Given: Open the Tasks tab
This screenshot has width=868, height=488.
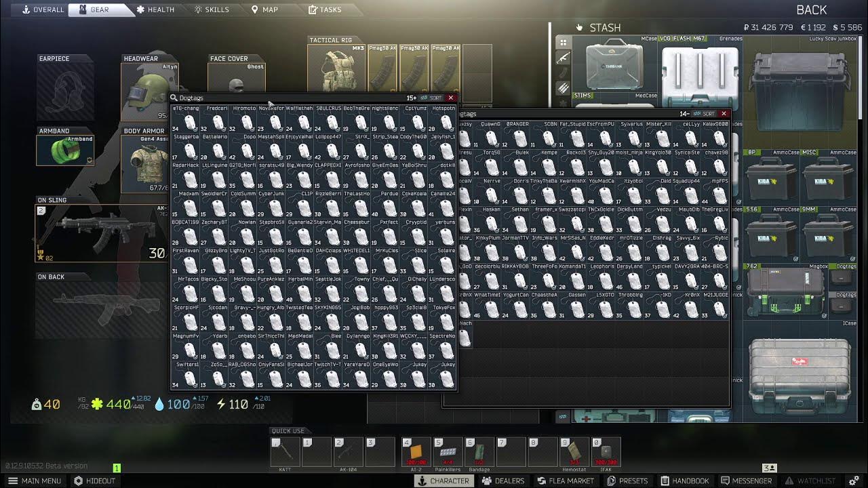Looking at the screenshot, I should pos(325,9).
